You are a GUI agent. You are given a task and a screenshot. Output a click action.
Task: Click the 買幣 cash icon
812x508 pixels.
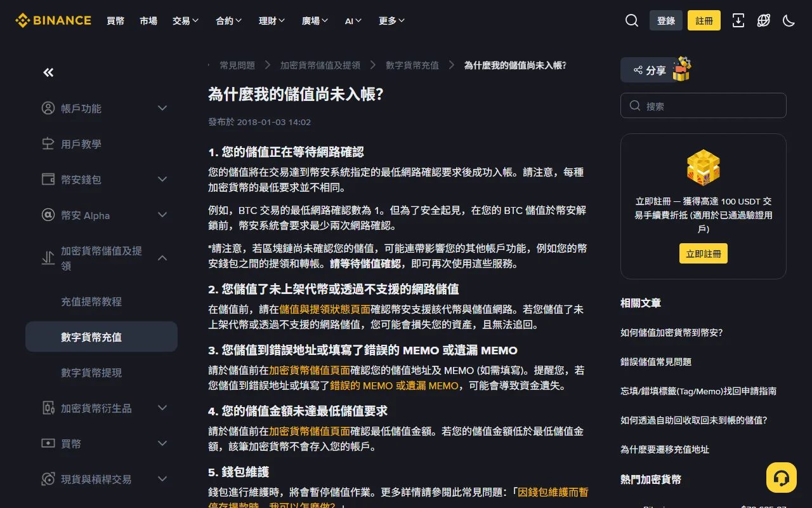click(x=48, y=443)
